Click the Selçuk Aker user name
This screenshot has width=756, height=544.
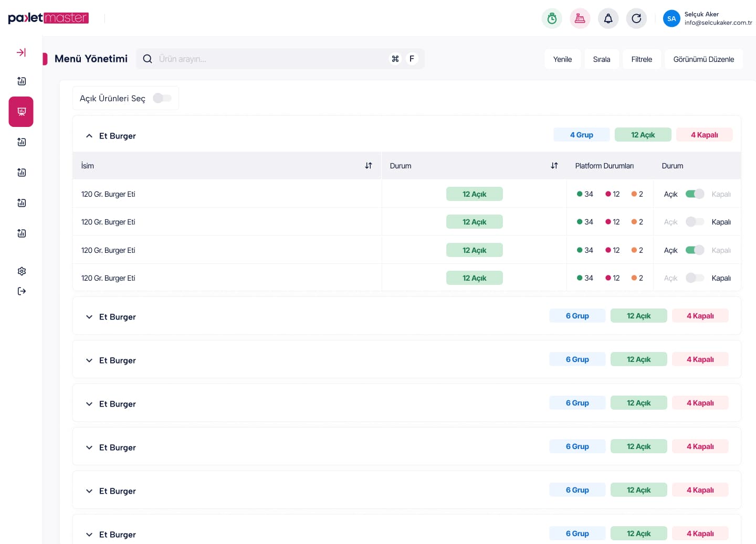pos(701,14)
